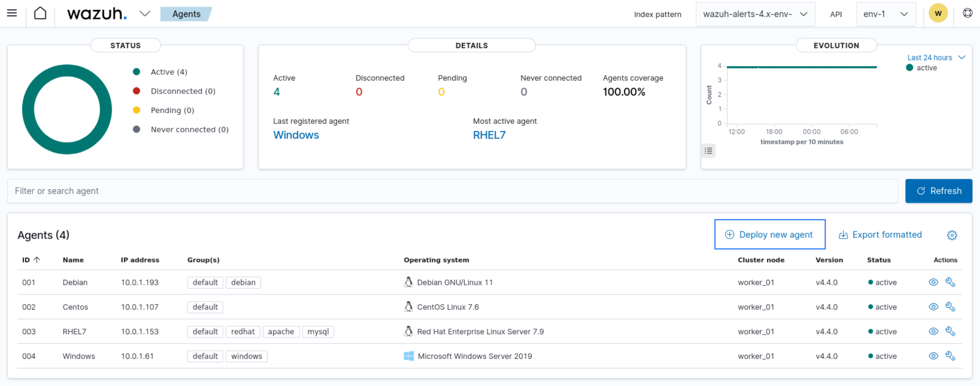The height and width of the screenshot is (386, 980).
Task: Click the debian group badge
Action: (243, 282)
